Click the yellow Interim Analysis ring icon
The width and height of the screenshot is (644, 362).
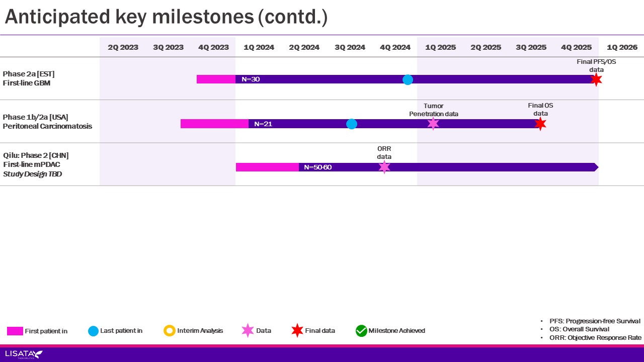(170, 330)
